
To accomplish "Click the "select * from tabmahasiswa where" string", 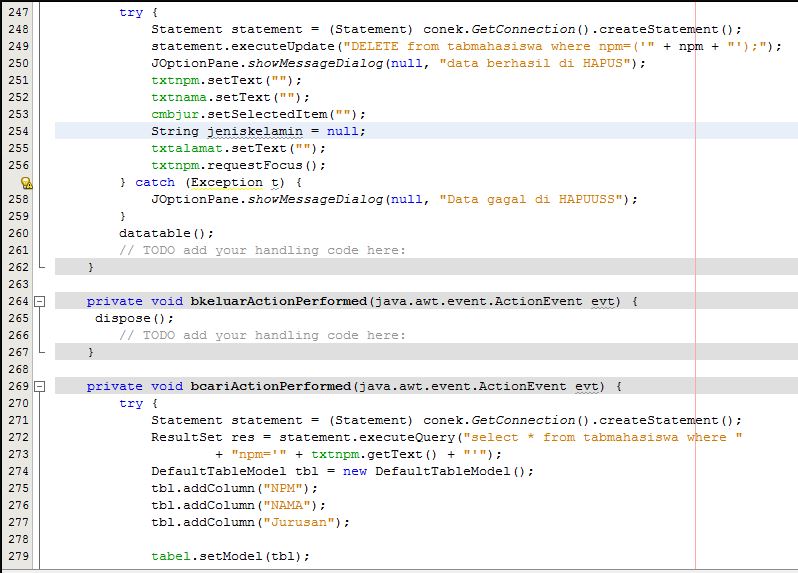I will (x=603, y=437).
